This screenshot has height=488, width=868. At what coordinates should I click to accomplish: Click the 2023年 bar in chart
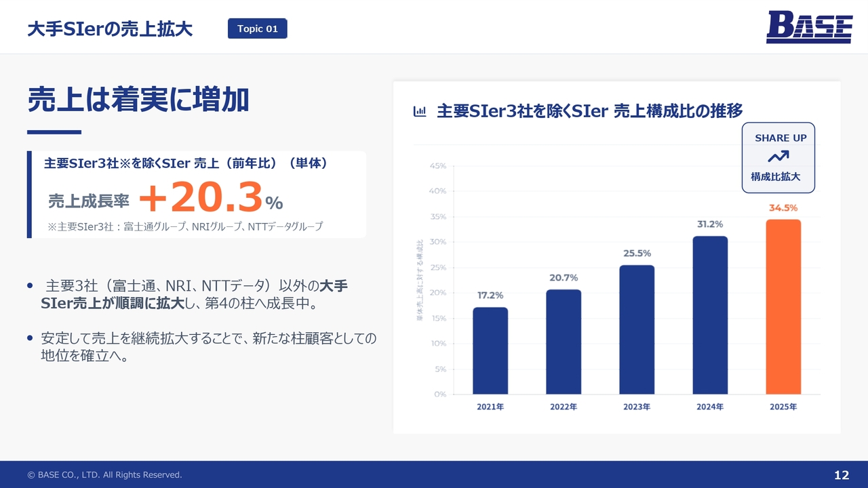click(637, 329)
